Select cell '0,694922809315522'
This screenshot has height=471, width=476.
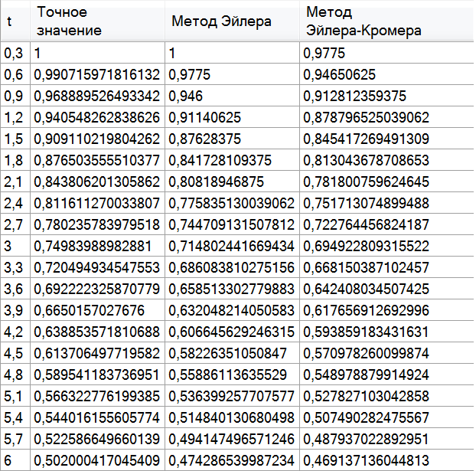tap(387, 246)
